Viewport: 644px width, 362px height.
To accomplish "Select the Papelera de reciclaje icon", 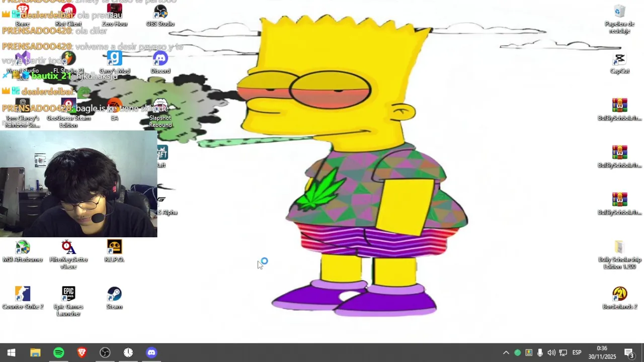I will [x=619, y=18].
